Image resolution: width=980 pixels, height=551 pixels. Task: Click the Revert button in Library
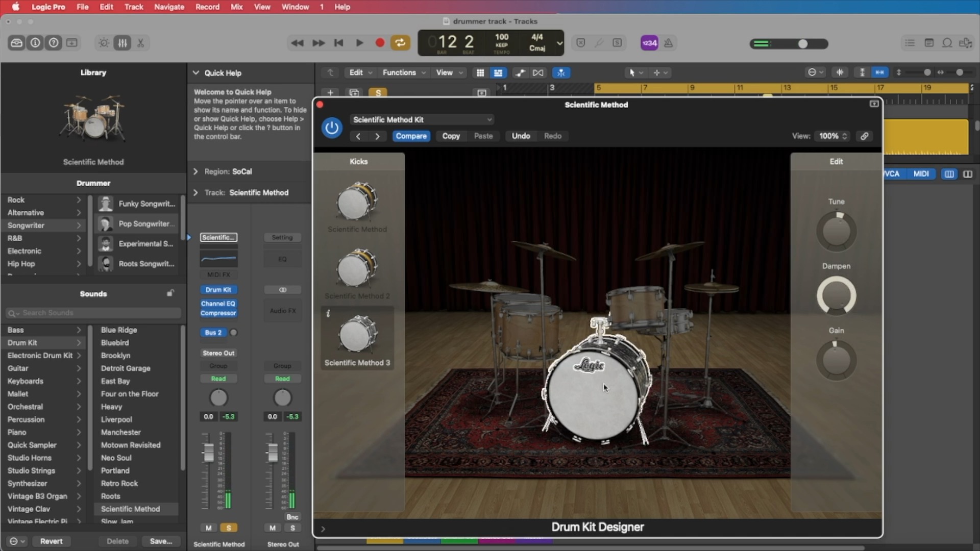[52, 541]
